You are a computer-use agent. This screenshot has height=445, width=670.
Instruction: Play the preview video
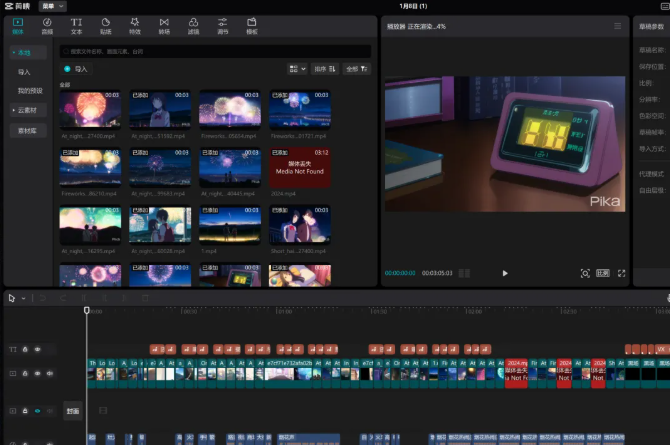click(505, 273)
